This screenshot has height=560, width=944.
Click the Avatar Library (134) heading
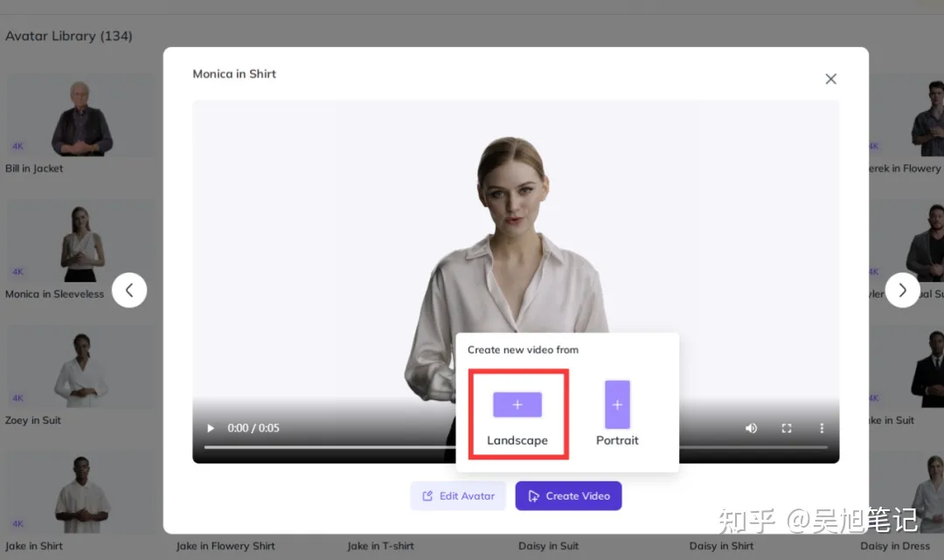[69, 36]
